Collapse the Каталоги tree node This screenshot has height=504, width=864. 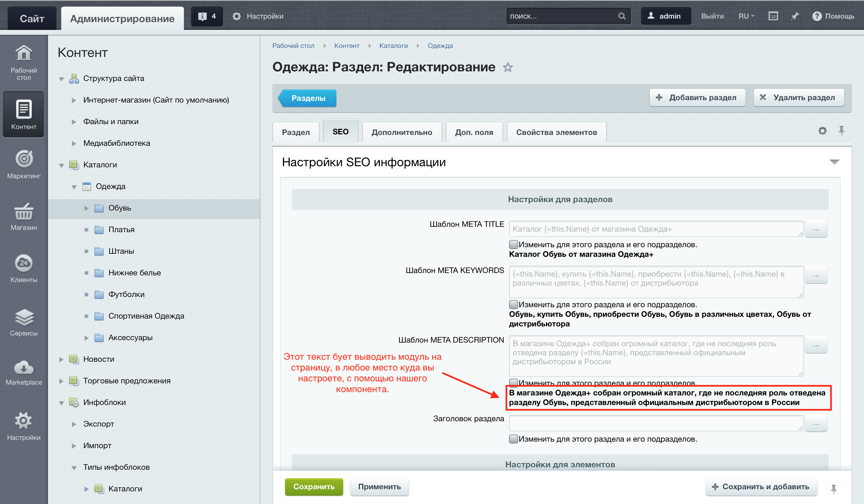click(62, 165)
